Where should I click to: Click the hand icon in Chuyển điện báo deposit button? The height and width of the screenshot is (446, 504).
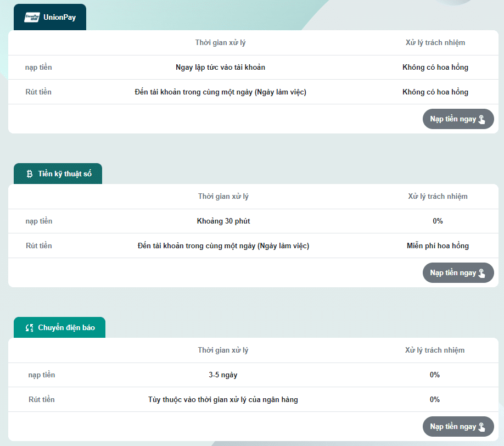coord(482,427)
